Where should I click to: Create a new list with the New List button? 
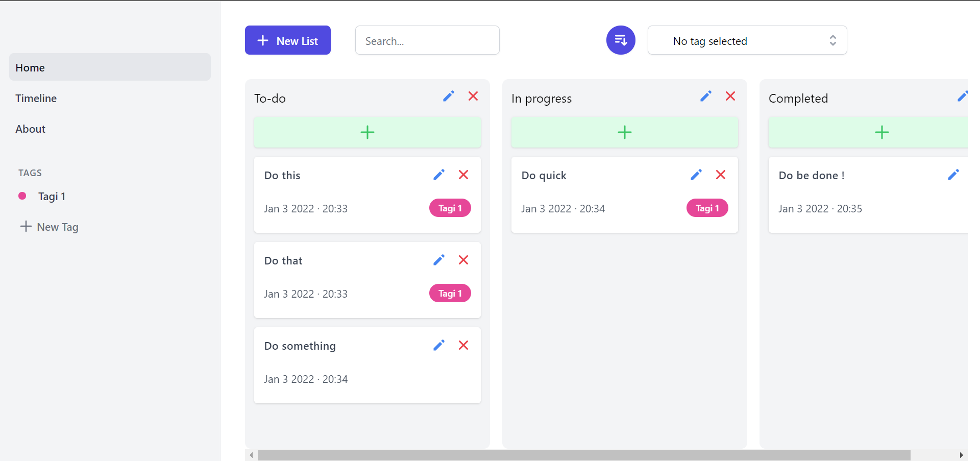[287, 40]
